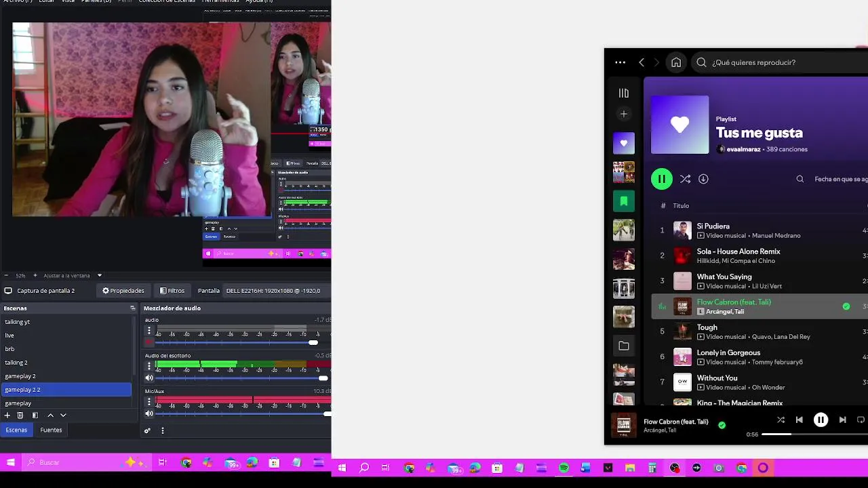Viewport: 868px width, 488px height.
Task: Open the green bookmark episodes playlist
Action: (624, 201)
